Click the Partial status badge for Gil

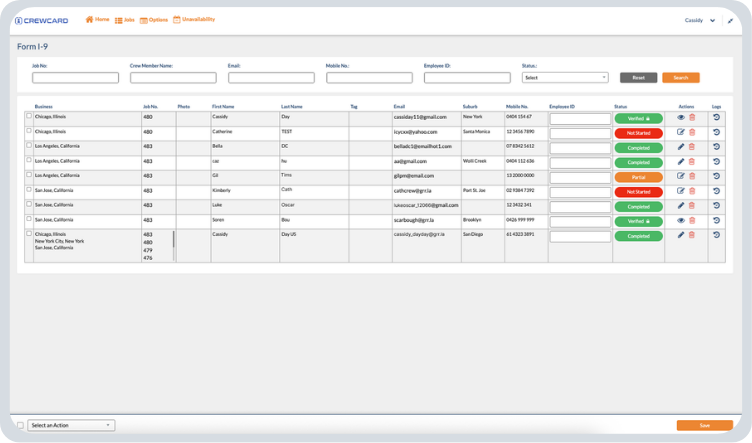pos(638,177)
